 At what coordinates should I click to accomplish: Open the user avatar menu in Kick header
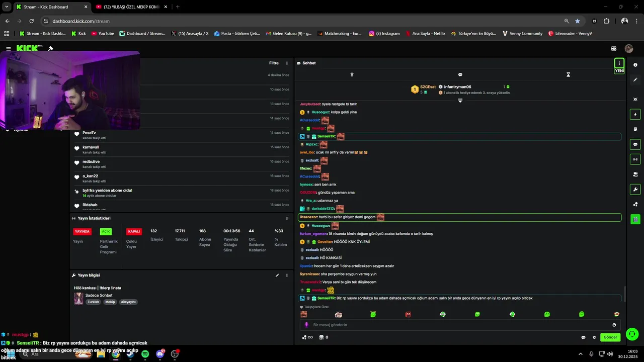[x=629, y=49]
